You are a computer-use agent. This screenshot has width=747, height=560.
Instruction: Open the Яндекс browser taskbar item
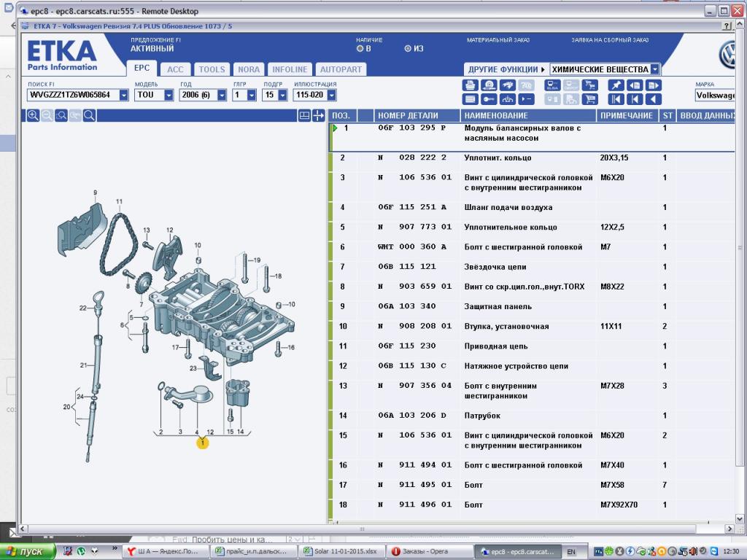pyautogui.click(x=165, y=551)
